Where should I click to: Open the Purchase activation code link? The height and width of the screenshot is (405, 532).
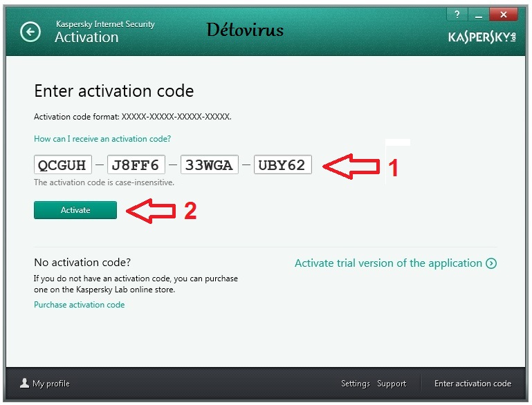[x=79, y=305]
